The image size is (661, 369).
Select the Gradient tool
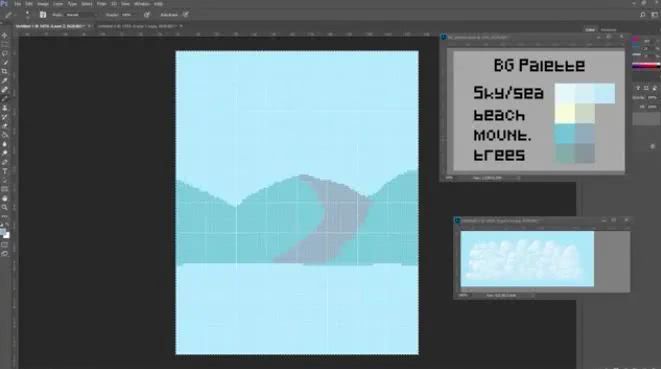pyautogui.click(x=5, y=135)
